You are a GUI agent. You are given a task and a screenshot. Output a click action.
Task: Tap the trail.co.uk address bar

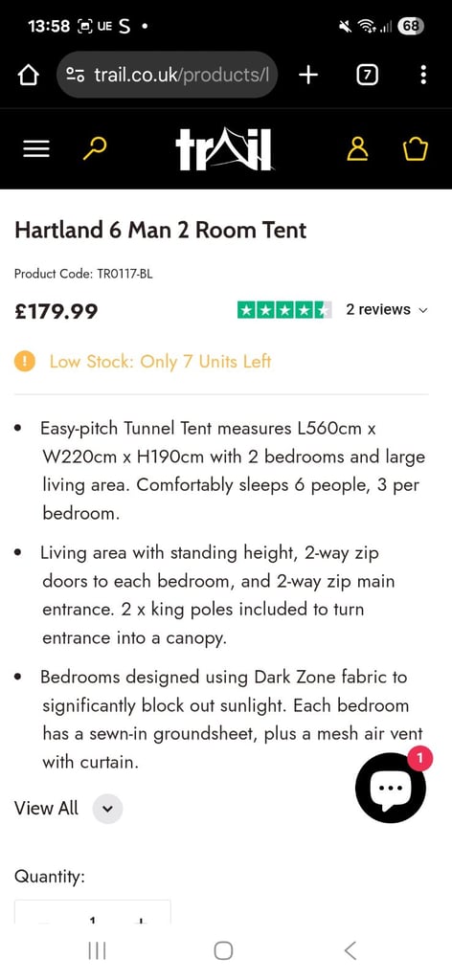pos(167,75)
